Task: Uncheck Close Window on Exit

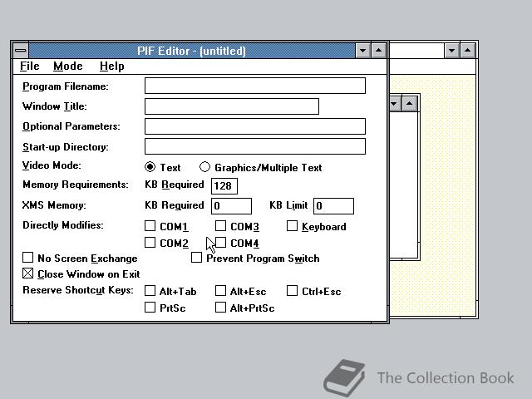Action: tap(27, 273)
